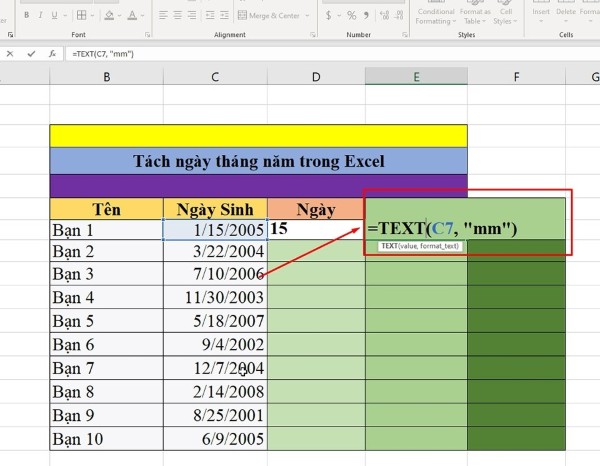Align text right in Alignment group
Screen dimensions: 600x466
click(x=192, y=15)
